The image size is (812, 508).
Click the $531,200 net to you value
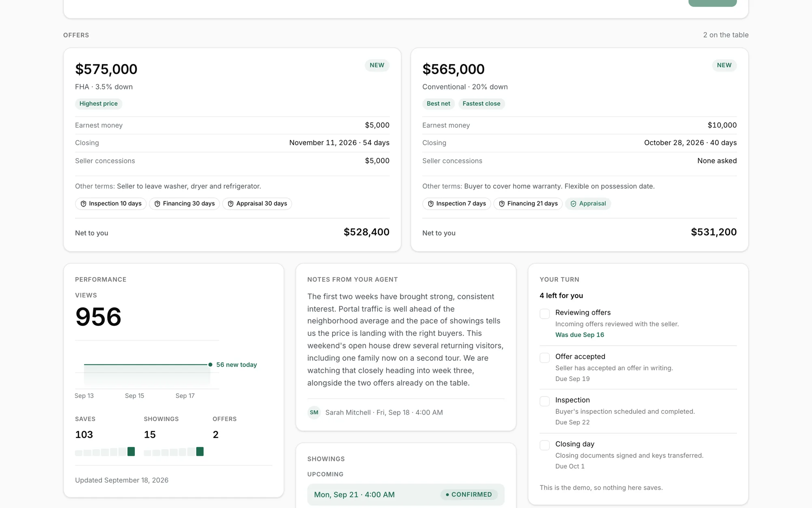(714, 232)
